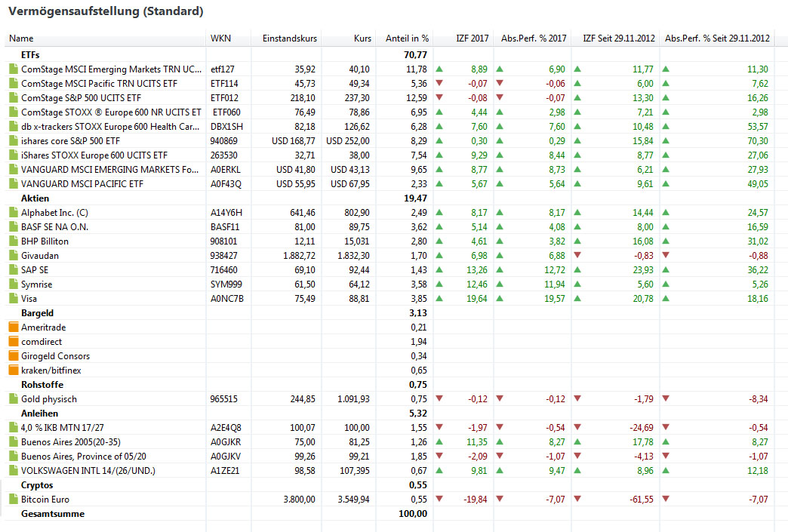
Task: Click the icon next to Symrise
Action: 14,284
